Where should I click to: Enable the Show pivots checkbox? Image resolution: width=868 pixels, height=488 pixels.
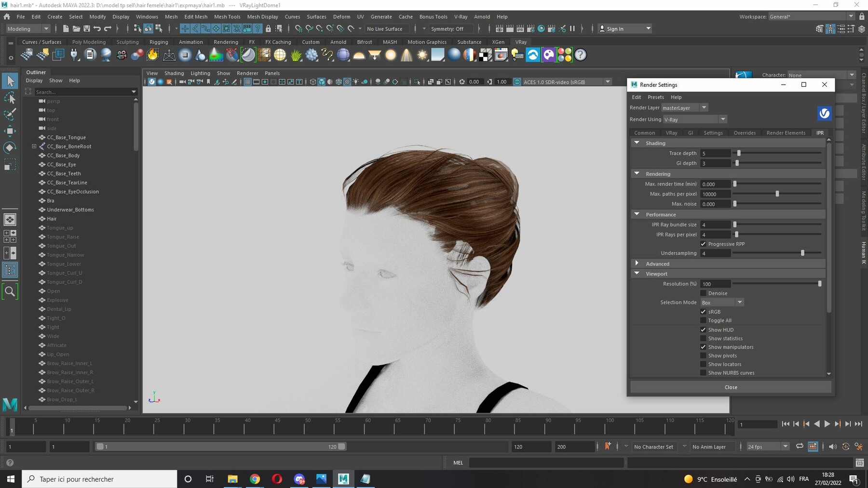(x=703, y=356)
